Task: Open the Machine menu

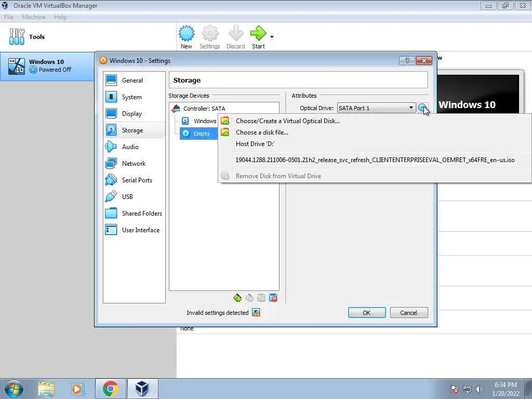Action: tap(34, 17)
